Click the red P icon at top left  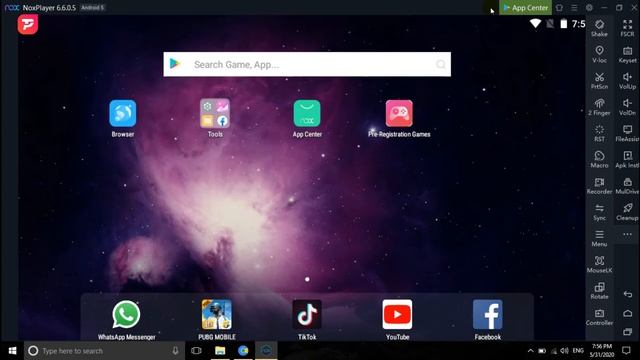(x=28, y=24)
